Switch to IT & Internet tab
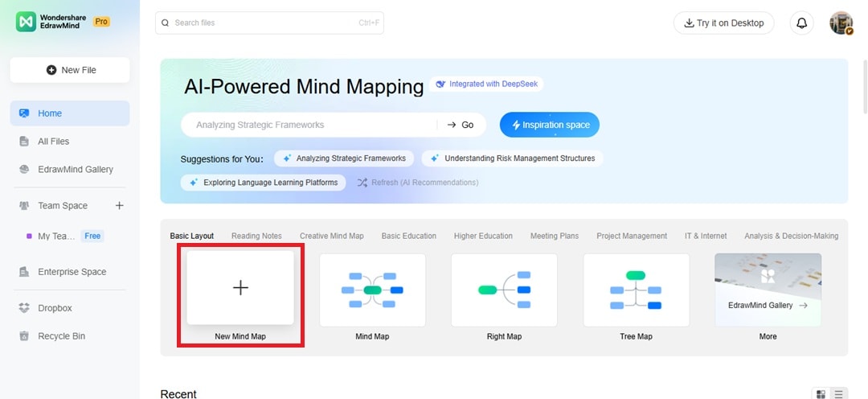 point(706,236)
